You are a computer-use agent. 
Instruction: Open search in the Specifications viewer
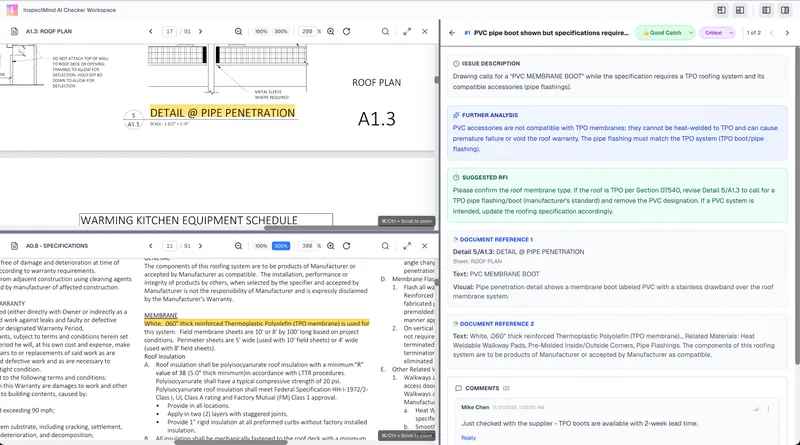[385, 246]
